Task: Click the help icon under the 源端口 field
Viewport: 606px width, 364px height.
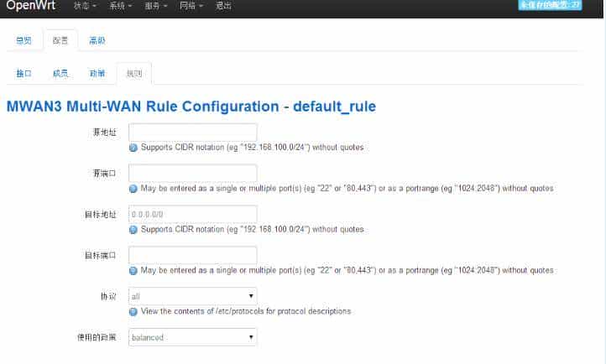Action: coord(133,189)
